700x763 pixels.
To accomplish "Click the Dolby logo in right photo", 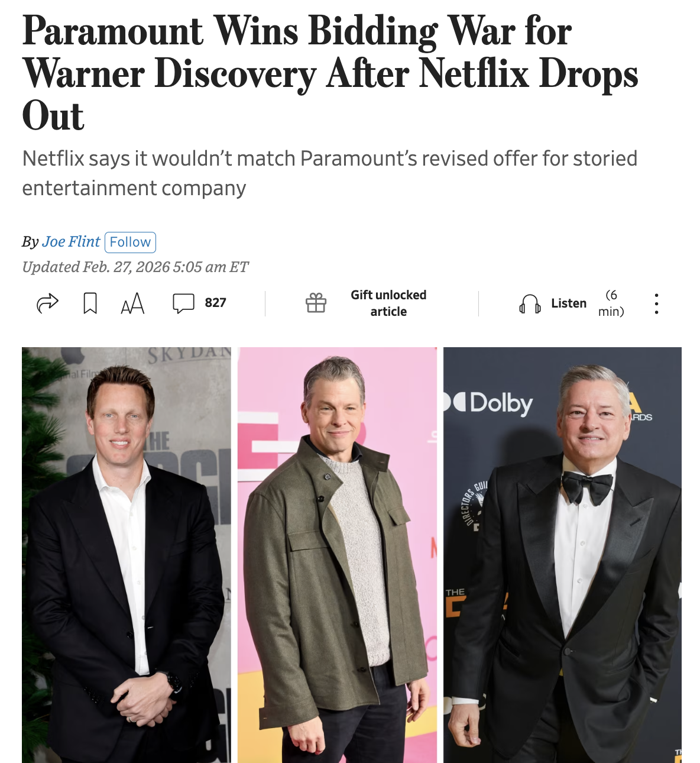I will click(490, 403).
